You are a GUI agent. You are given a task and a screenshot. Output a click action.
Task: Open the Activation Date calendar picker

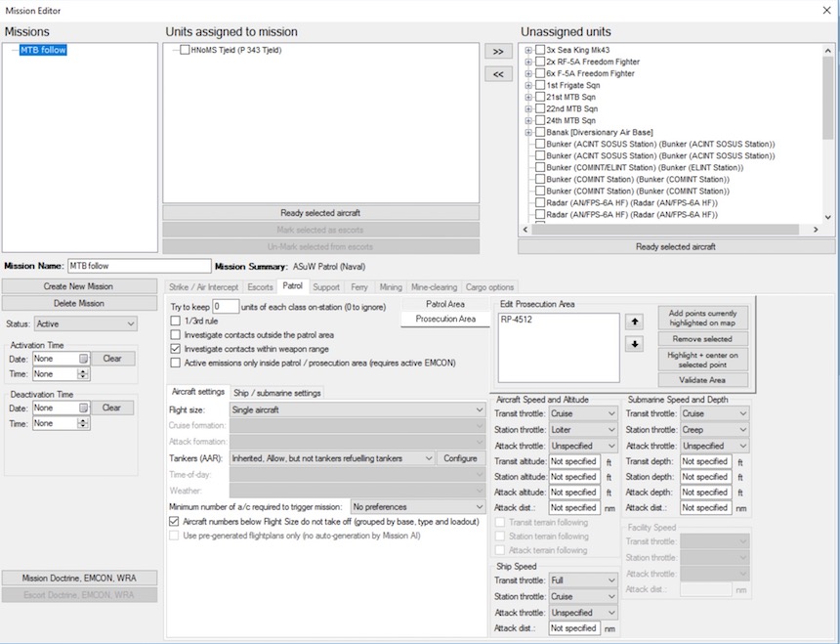click(84, 359)
